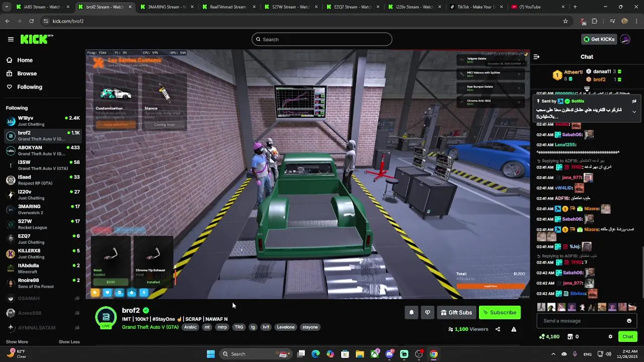Click the Subscribe button
Viewport: 644px width, 362px height.
click(500, 312)
